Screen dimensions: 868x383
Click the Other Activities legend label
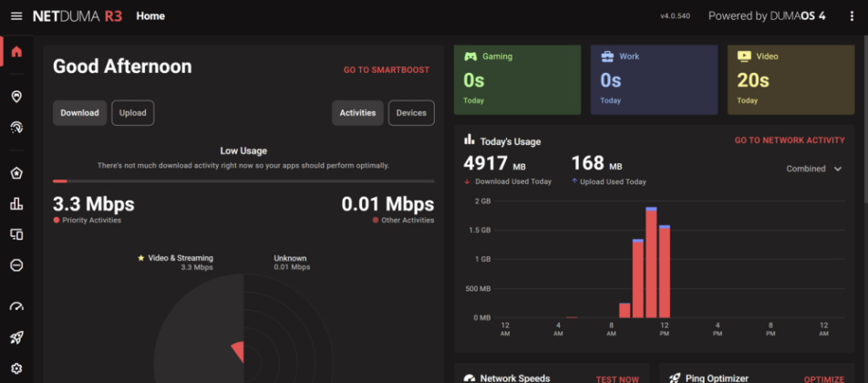coord(404,221)
